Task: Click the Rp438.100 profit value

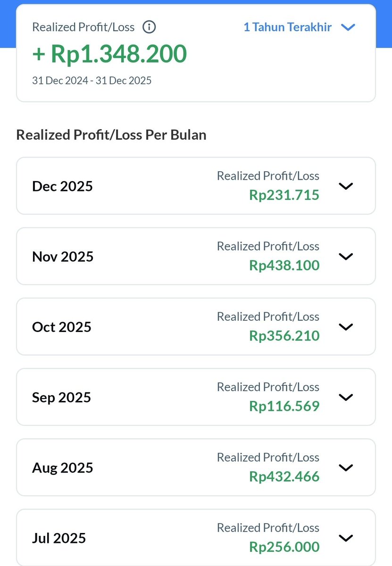Action: [284, 266]
